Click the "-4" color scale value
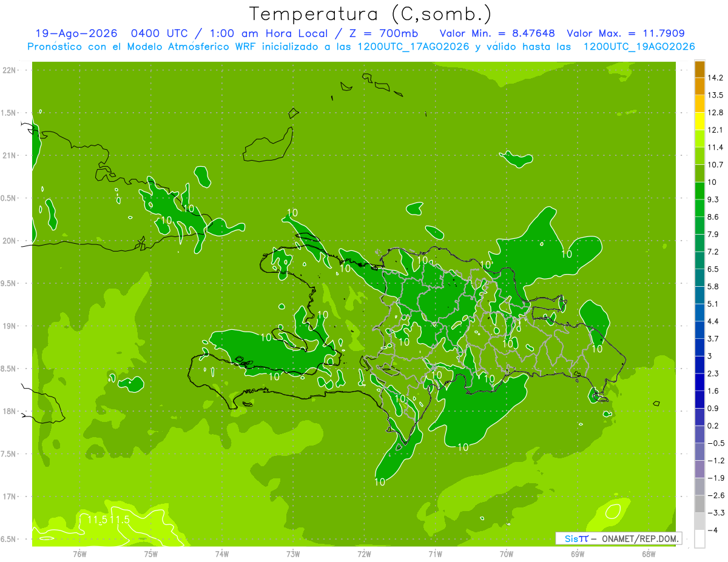 pos(712,530)
